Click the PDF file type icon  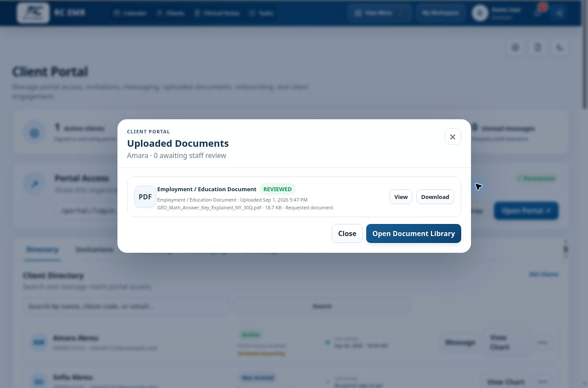point(145,197)
